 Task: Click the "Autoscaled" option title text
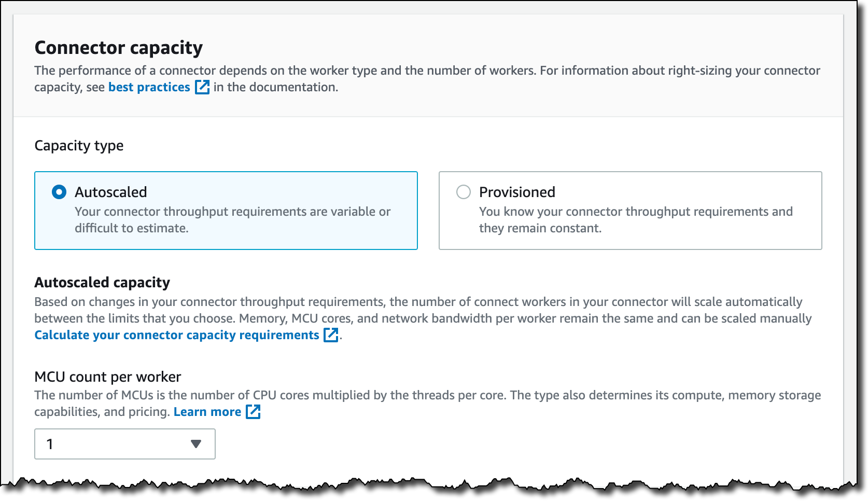point(111,192)
